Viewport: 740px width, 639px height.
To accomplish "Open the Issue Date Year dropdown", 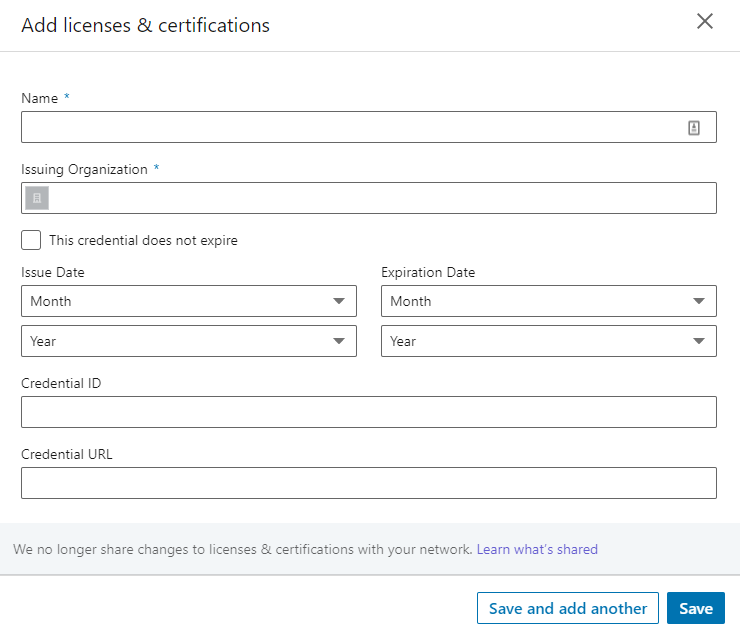I will [x=189, y=341].
